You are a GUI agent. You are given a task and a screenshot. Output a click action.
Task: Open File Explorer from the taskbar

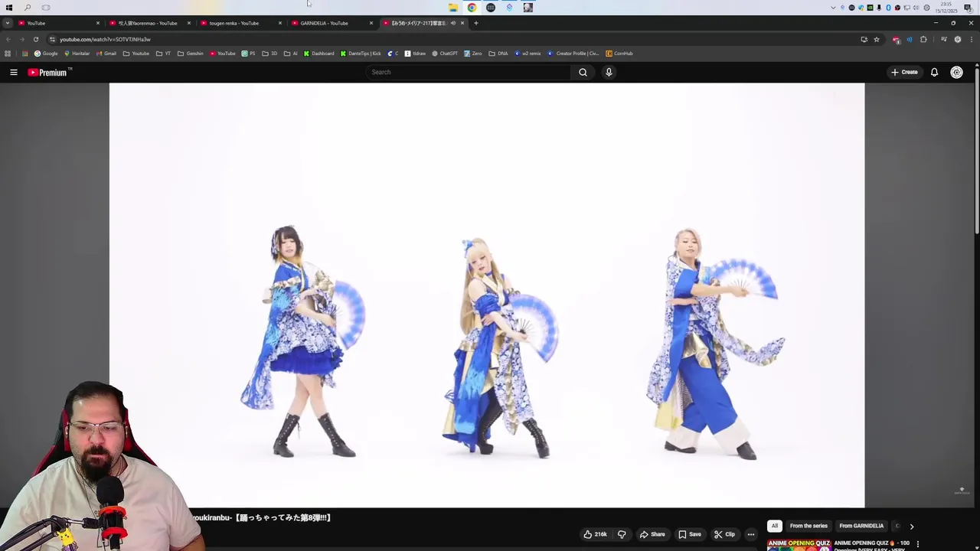[x=453, y=8]
